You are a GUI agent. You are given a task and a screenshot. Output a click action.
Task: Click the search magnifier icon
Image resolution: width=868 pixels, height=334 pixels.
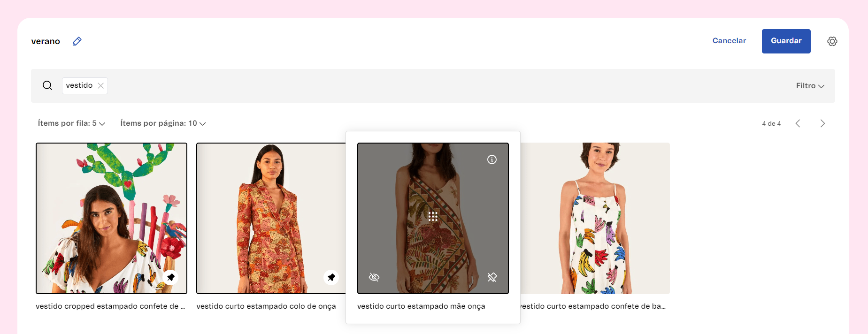pyautogui.click(x=47, y=85)
